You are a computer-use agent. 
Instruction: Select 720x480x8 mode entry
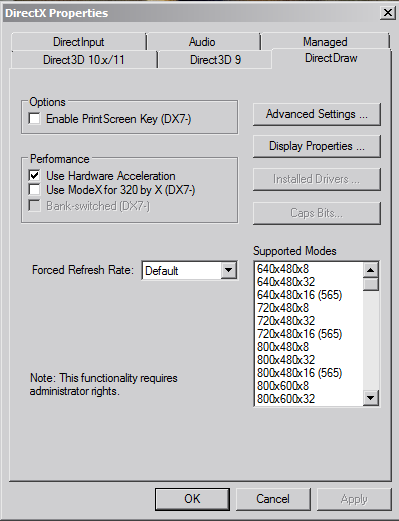(309, 308)
